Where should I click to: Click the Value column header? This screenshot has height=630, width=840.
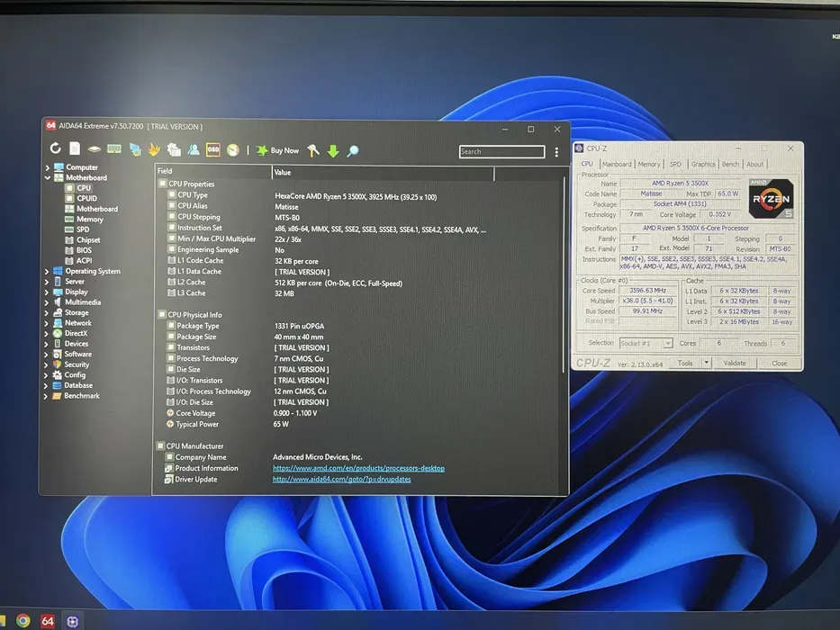383,173
